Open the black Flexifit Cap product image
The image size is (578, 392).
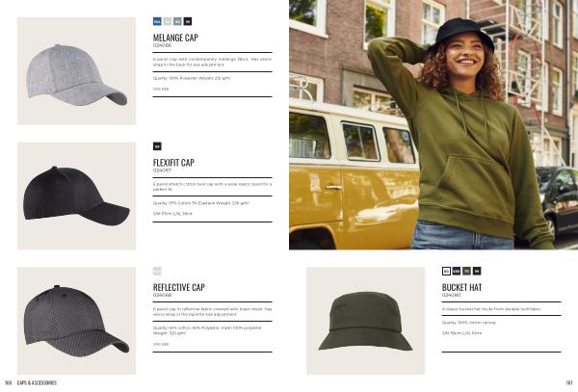[76, 196]
